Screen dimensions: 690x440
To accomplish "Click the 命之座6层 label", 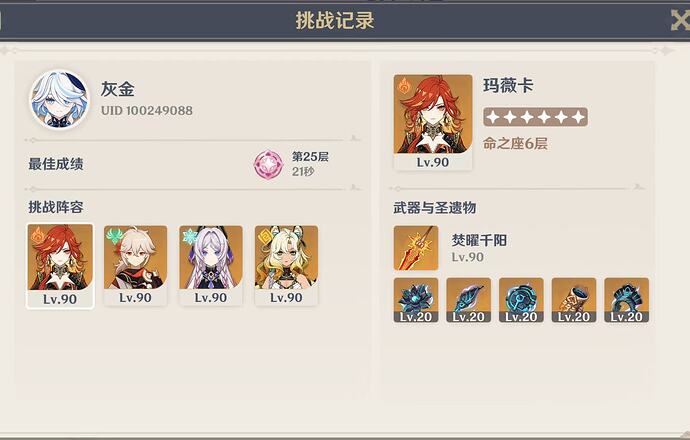I will pos(515,143).
